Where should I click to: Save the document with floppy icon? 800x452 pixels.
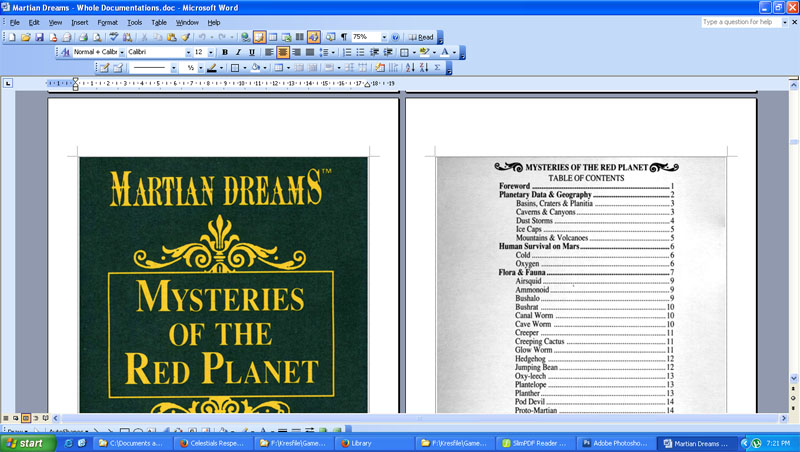39,37
